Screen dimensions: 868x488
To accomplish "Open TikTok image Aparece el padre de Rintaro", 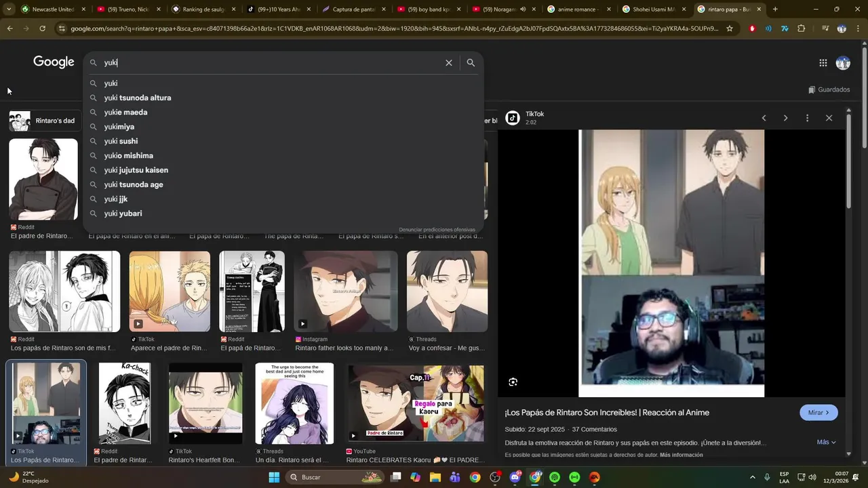I will pyautogui.click(x=170, y=291).
